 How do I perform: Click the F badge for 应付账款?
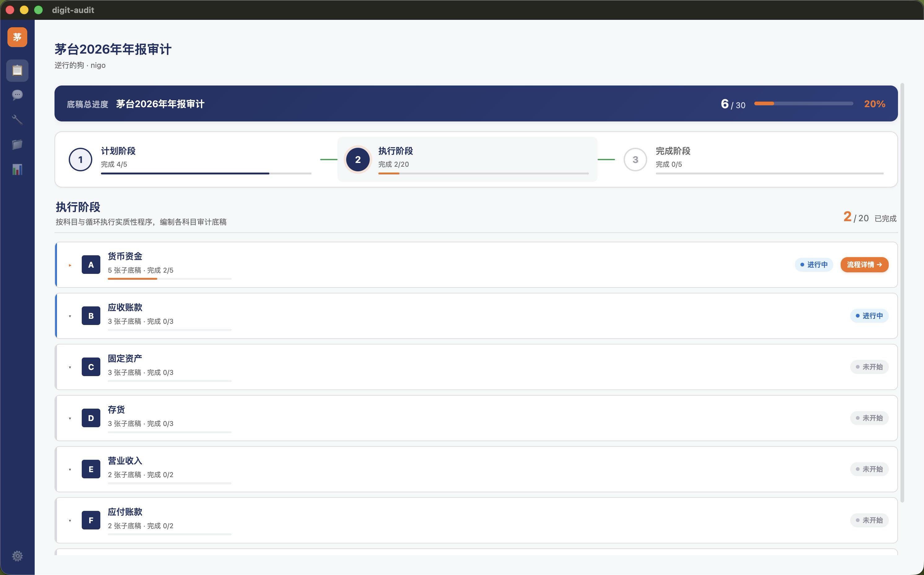point(91,520)
